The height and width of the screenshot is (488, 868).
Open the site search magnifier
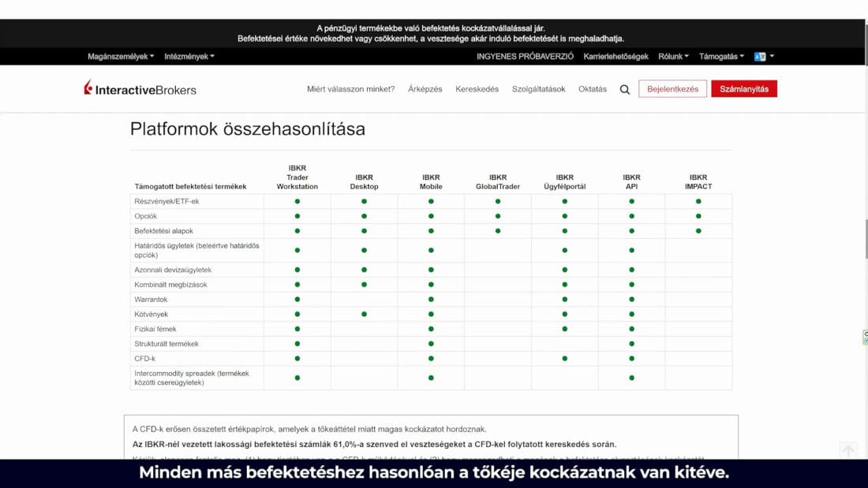coord(625,90)
